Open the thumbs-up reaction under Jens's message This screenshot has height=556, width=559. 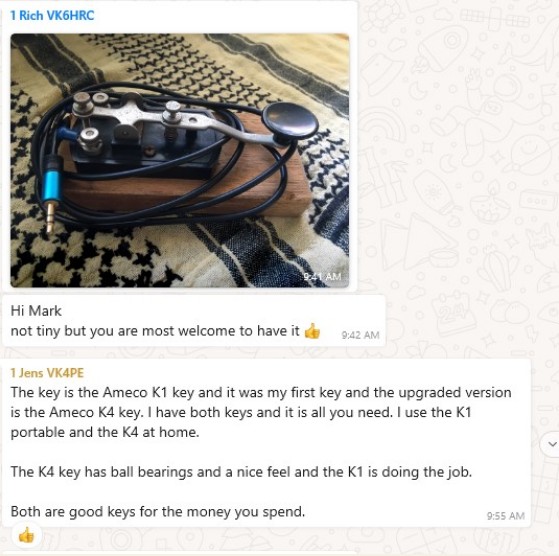click(x=26, y=535)
